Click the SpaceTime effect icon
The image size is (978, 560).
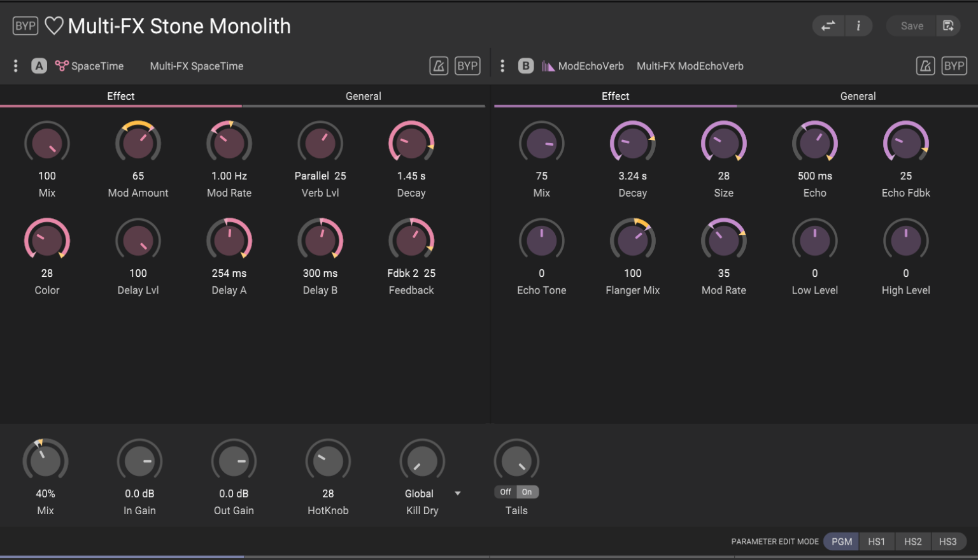[62, 66]
